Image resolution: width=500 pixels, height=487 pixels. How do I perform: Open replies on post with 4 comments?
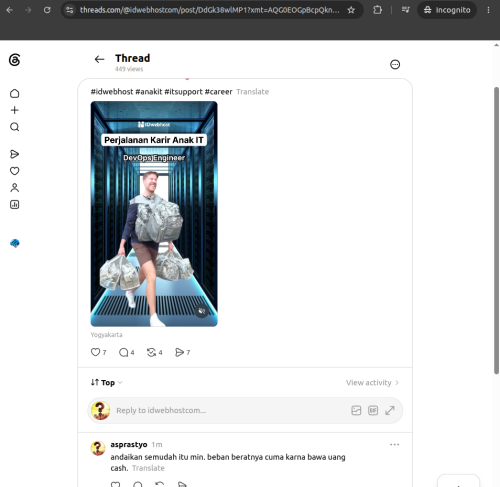pyautogui.click(x=123, y=352)
